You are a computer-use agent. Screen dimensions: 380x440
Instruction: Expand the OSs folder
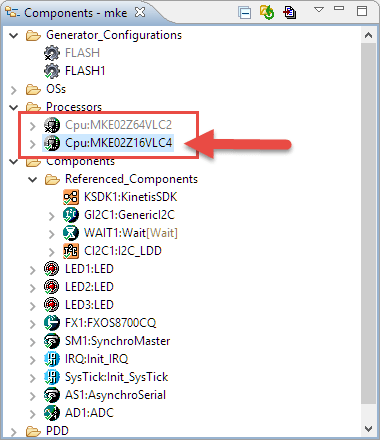(14, 90)
